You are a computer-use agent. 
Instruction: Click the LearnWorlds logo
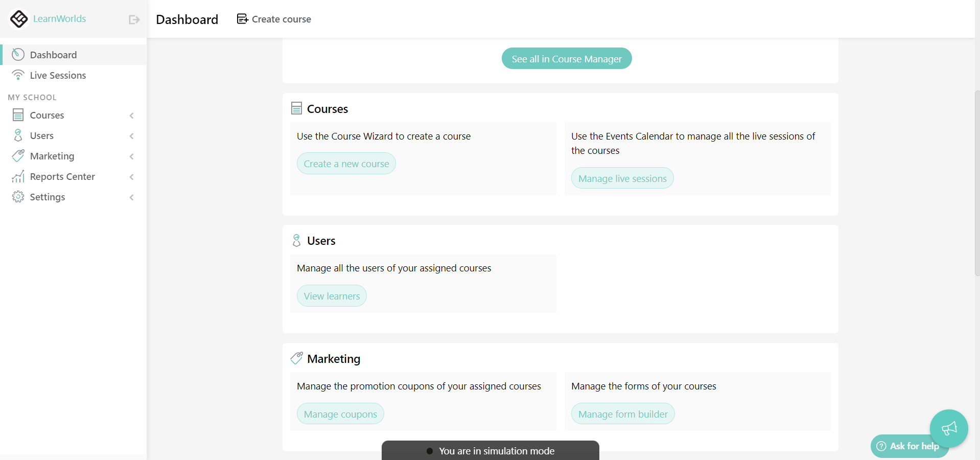point(19,19)
